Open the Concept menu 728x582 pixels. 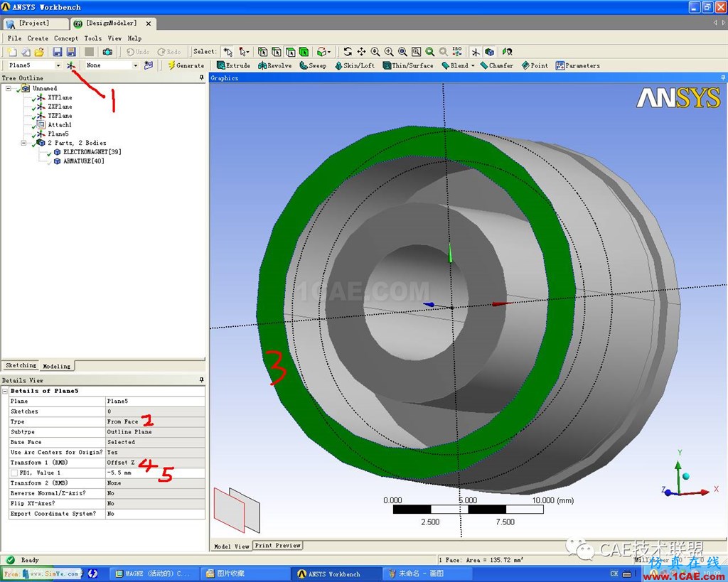(66, 38)
